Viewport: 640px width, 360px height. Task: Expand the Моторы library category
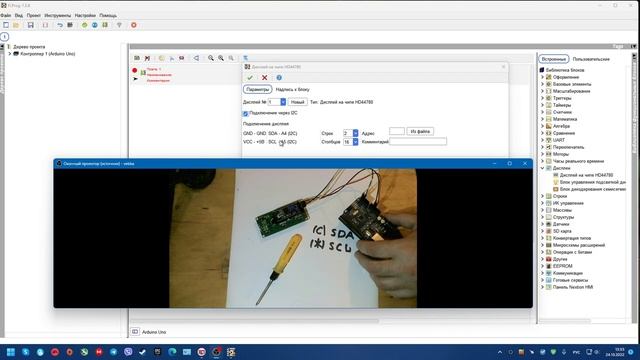coord(542,154)
